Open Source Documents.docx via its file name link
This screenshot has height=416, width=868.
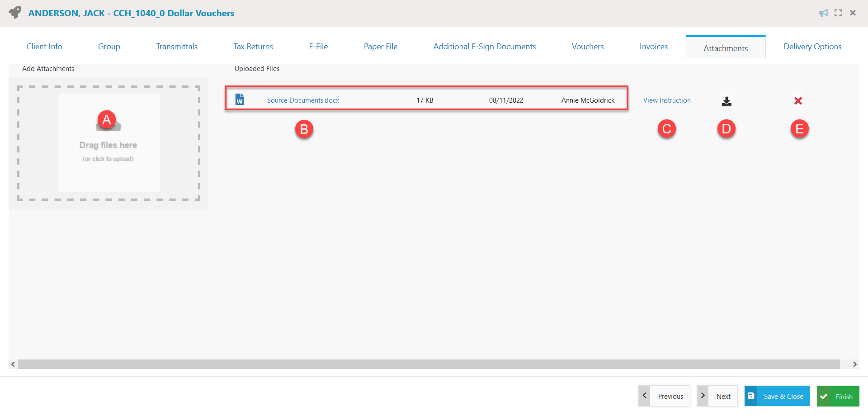(302, 100)
